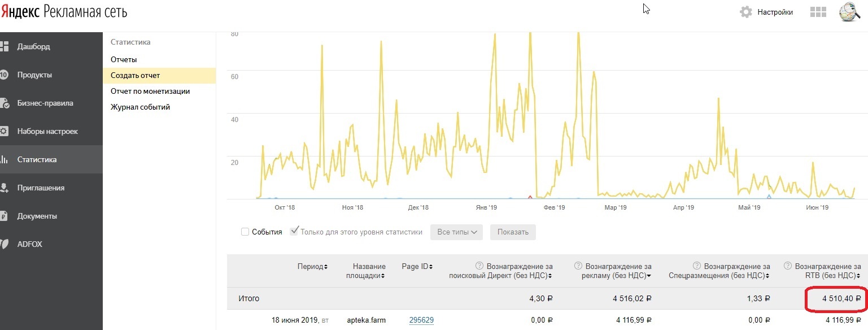Open Отчет по монетизации menu item
This screenshot has height=330, width=868.
tap(150, 91)
